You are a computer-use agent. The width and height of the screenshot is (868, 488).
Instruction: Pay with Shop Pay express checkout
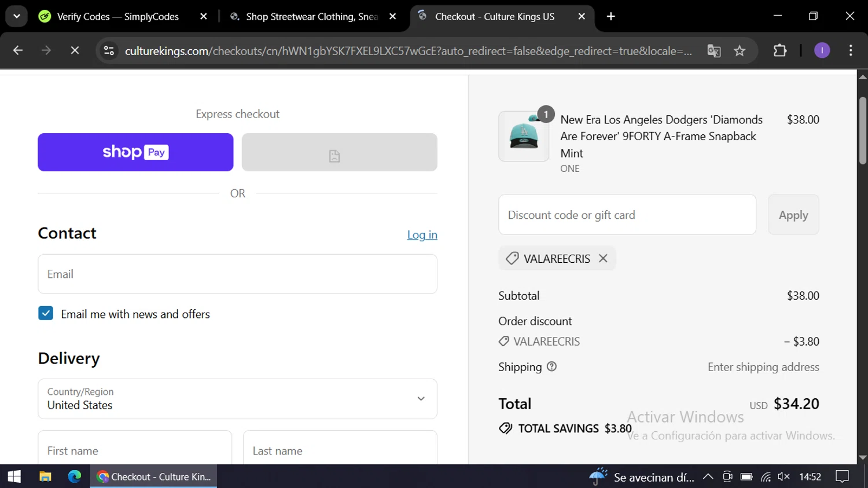pyautogui.click(x=135, y=152)
